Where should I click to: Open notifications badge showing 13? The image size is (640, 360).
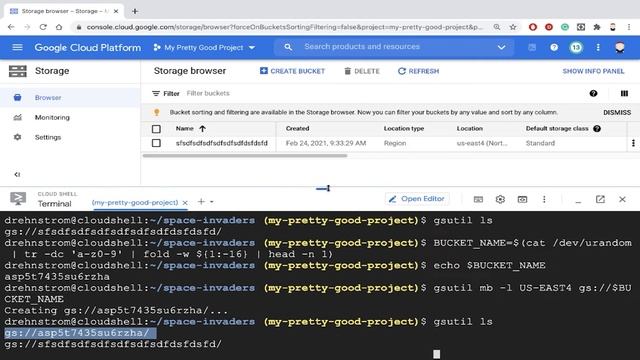[x=576, y=47]
